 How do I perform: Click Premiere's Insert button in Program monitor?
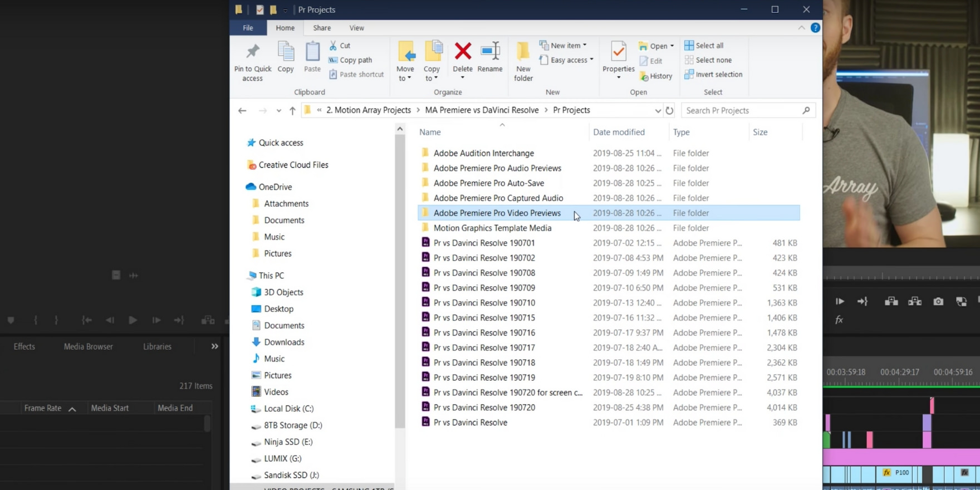[x=891, y=301]
